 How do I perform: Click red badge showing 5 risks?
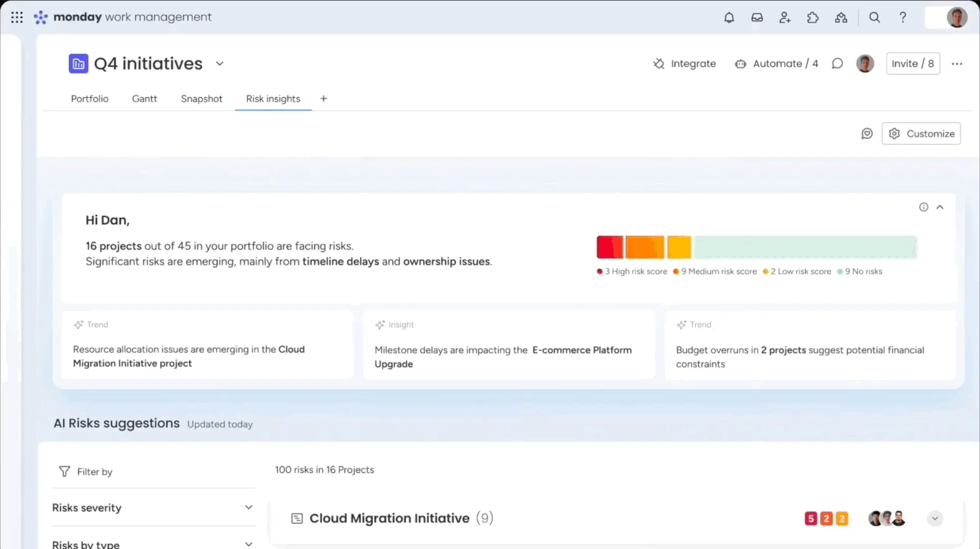[811, 519]
